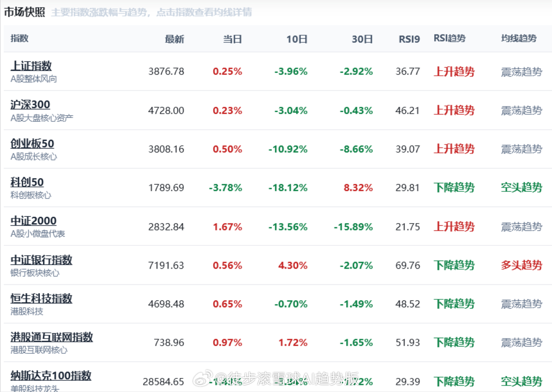
Task: Click subtitle A股整体风向
Action: coord(33,79)
